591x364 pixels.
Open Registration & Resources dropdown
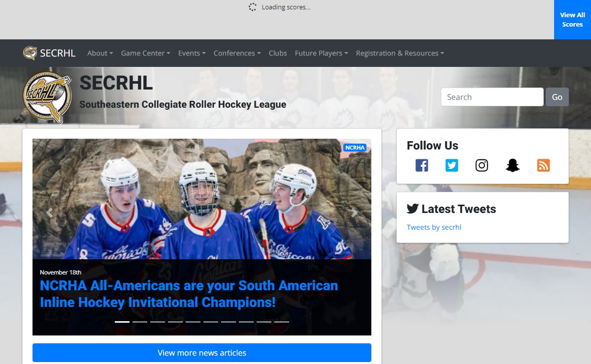pos(400,53)
